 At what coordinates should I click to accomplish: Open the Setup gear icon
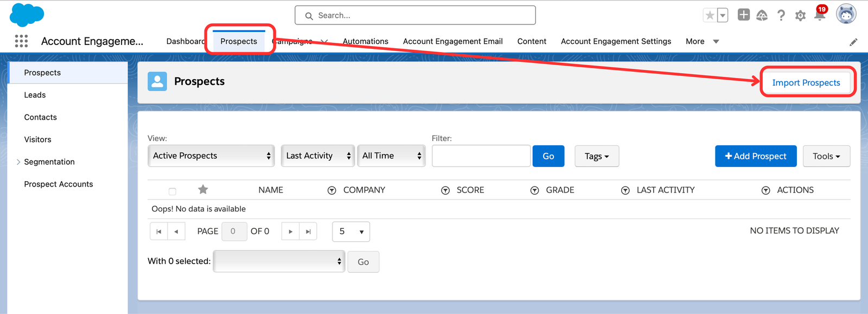pos(800,16)
